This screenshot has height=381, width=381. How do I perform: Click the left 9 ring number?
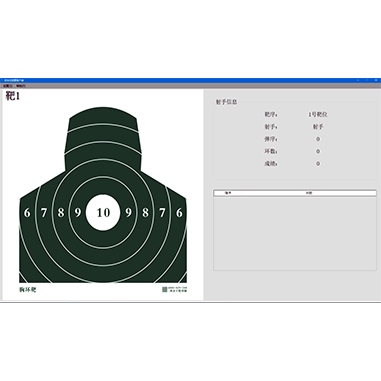pyautogui.click(x=78, y=212)
